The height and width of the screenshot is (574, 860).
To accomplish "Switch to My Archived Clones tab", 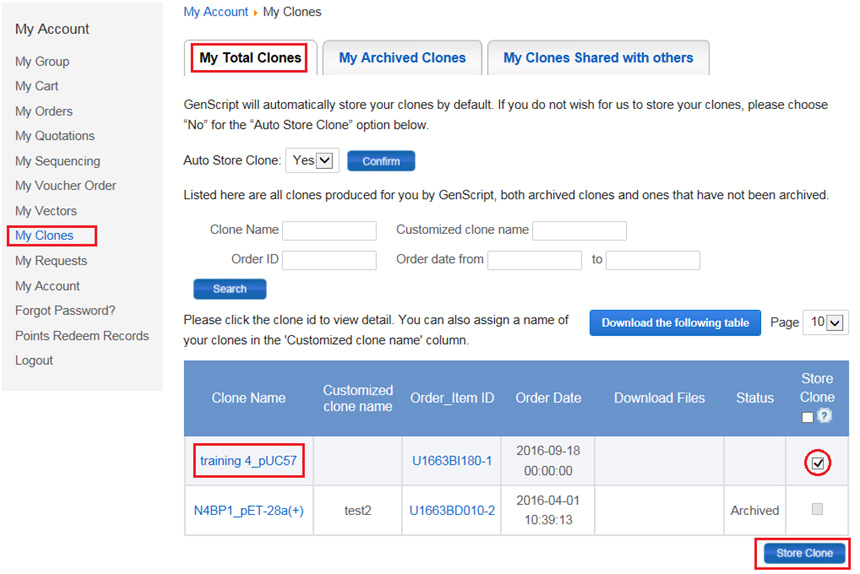I will [402, 58].
